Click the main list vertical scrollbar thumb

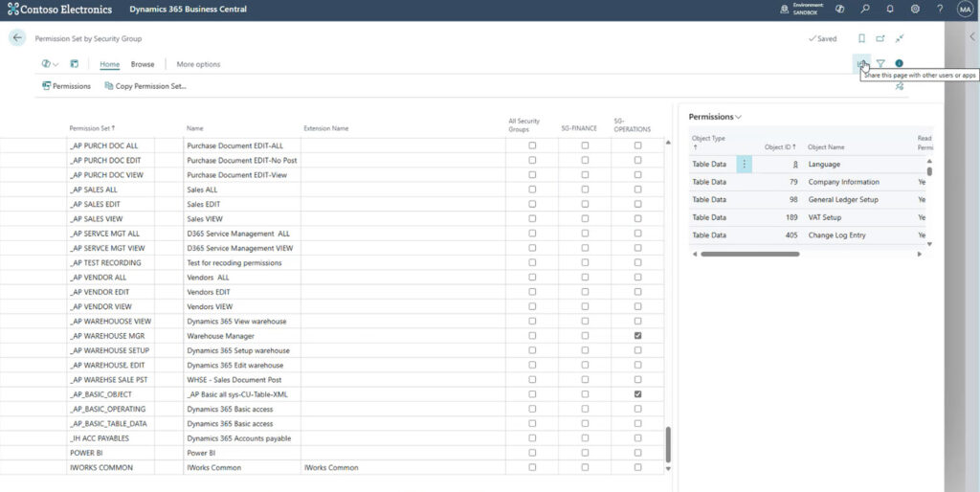668,444
